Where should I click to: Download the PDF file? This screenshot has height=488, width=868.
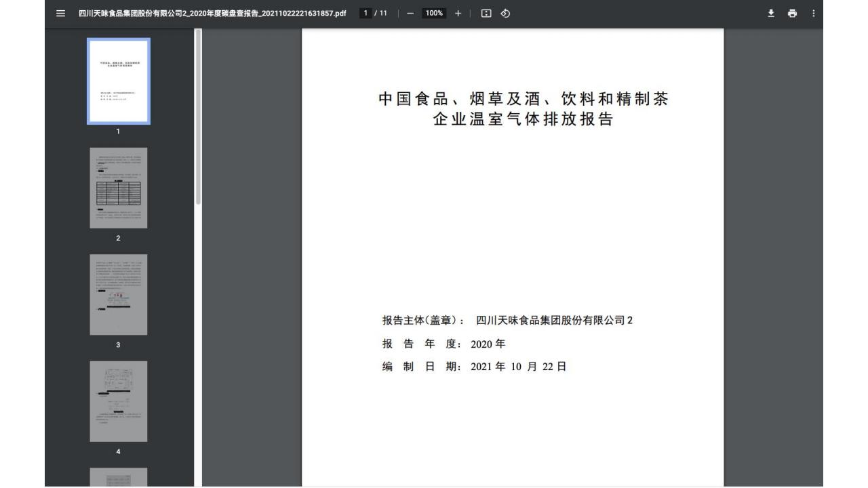coord(771,13)
